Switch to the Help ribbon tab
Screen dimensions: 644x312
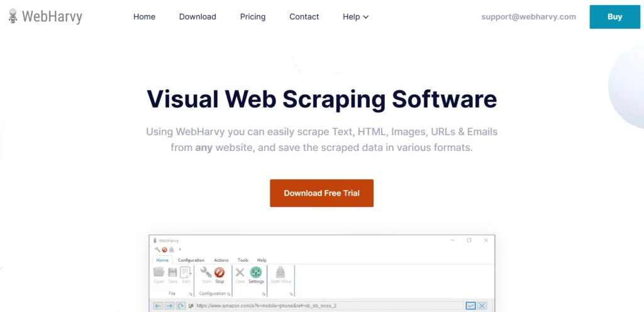(262, 260)
